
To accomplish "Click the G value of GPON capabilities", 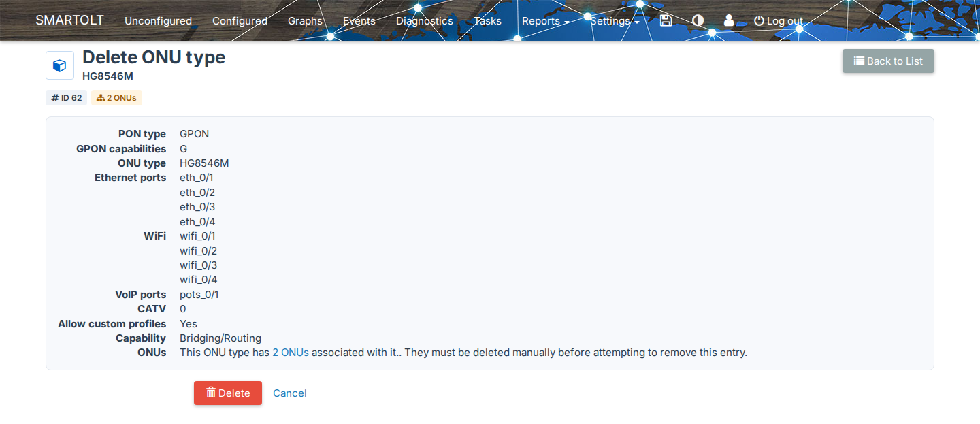I will click(184, 148).
